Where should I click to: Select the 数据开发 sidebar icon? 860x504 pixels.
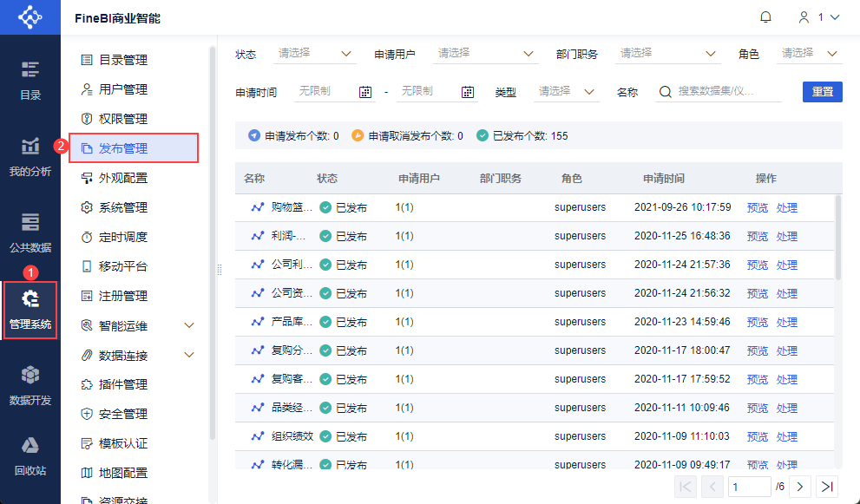(x=30, y=384)
